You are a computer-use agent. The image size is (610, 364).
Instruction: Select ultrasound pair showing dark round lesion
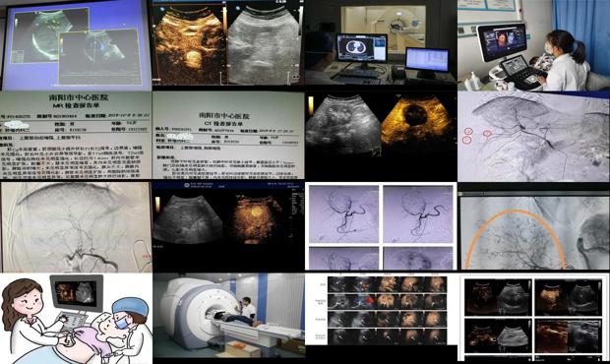[381, 136]
